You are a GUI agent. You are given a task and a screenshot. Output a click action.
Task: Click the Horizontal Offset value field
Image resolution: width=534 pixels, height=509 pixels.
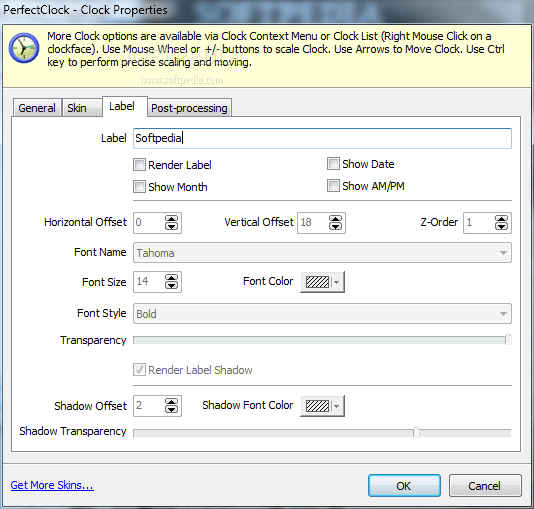pyautogui.click(x=149, y=223)
